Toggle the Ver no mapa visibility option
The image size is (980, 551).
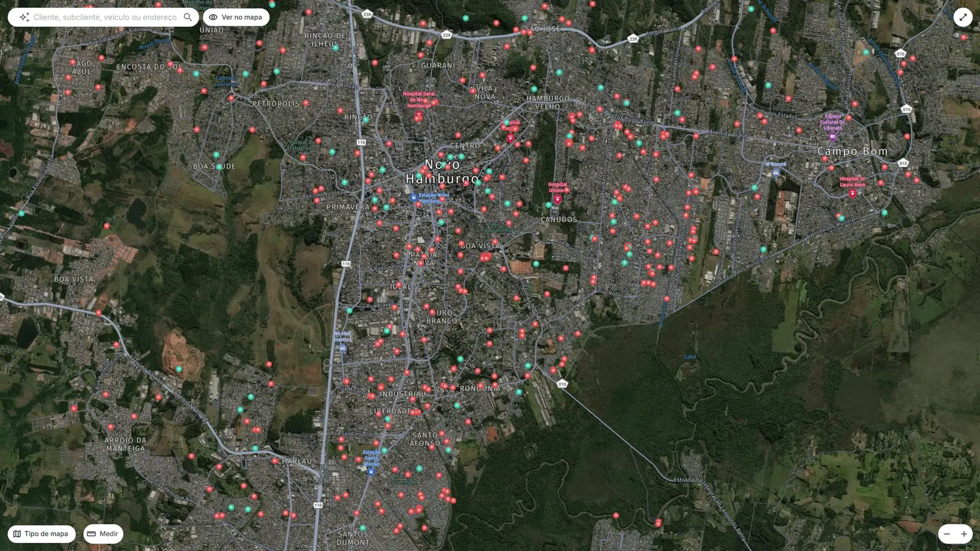[236, 17]
